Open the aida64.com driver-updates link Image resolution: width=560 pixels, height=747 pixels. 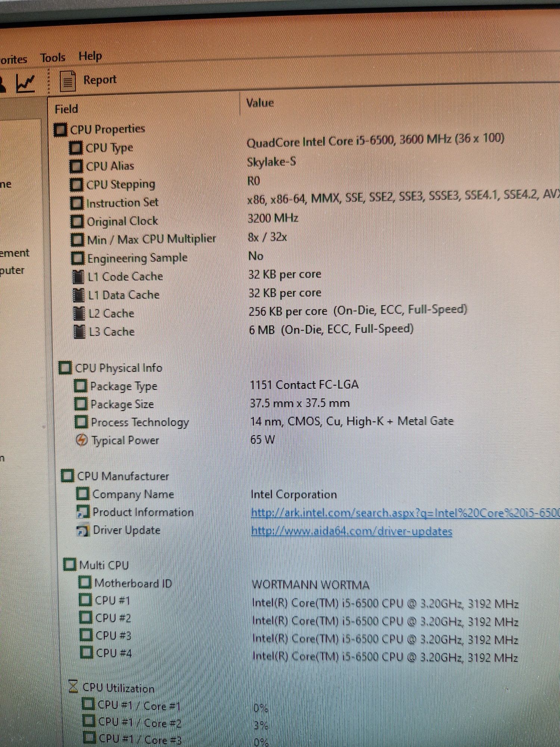(352, 531)
